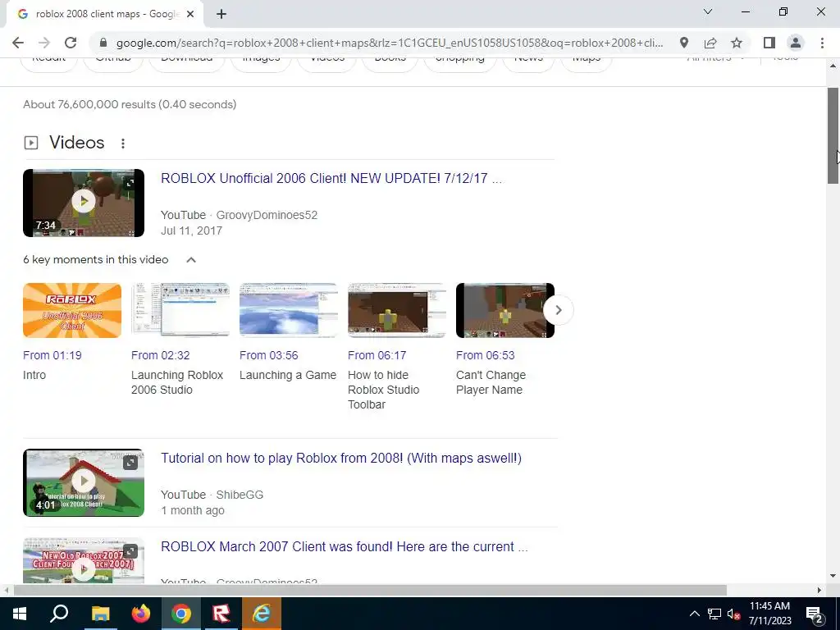The height and width of the screenshot is (630, 840).
Task: Expand preview icon on 2006 Client thumbnail
Action: tap(130, 183)
